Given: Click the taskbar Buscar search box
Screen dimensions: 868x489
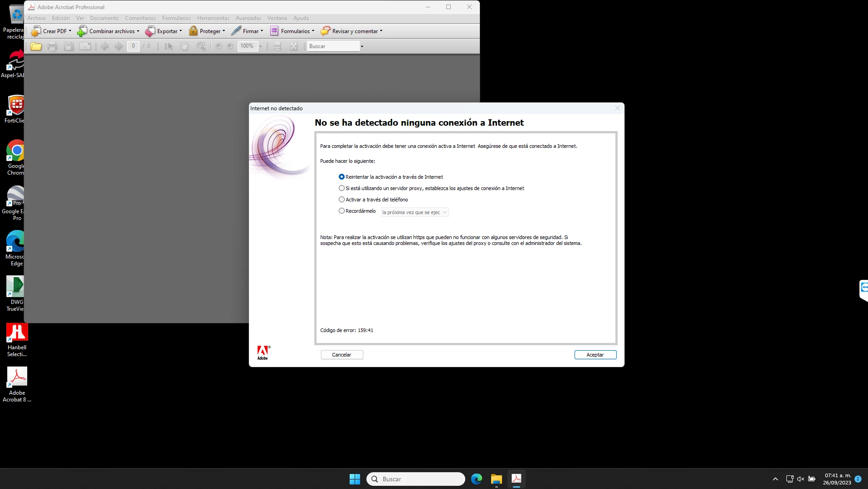Looking at the screenshot, I should [416, 479].
